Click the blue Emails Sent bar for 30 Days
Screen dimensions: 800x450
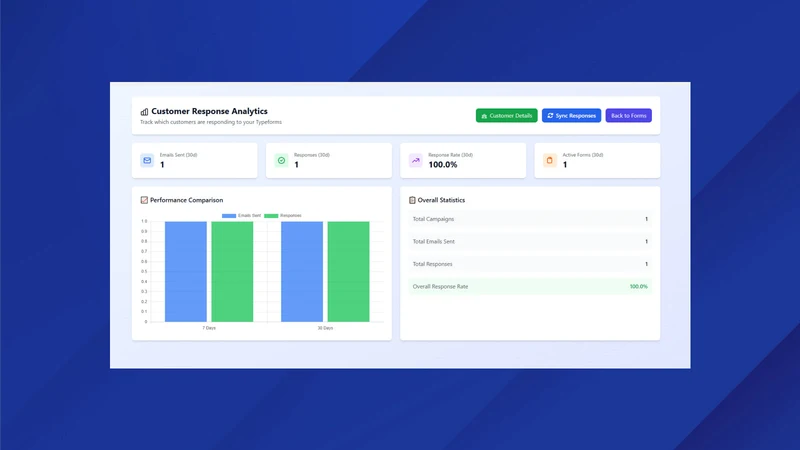[x=302, y=271]
